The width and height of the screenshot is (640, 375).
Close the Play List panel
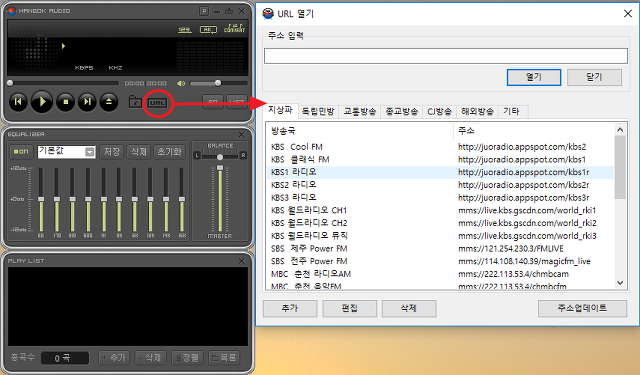pos(242,261)
